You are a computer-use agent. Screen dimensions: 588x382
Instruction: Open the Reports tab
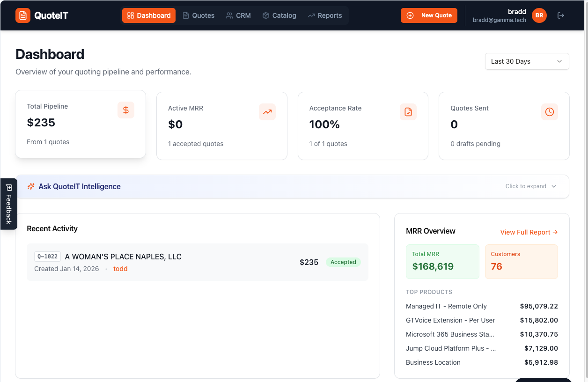(325, 15)
